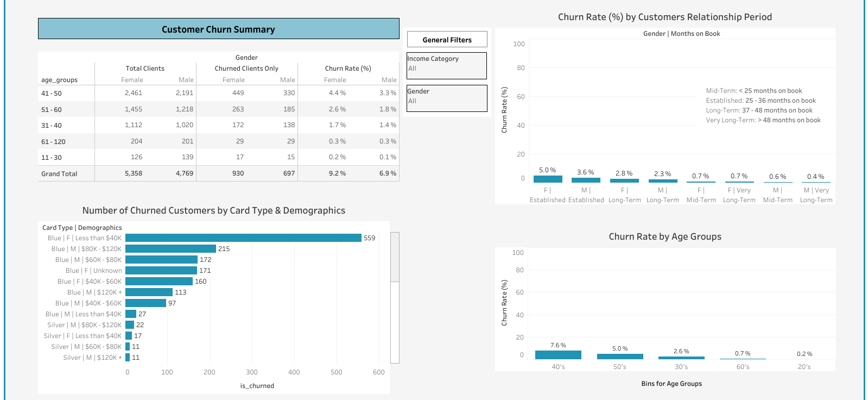
Task: Click the age_groups column header
Action: 59,80
